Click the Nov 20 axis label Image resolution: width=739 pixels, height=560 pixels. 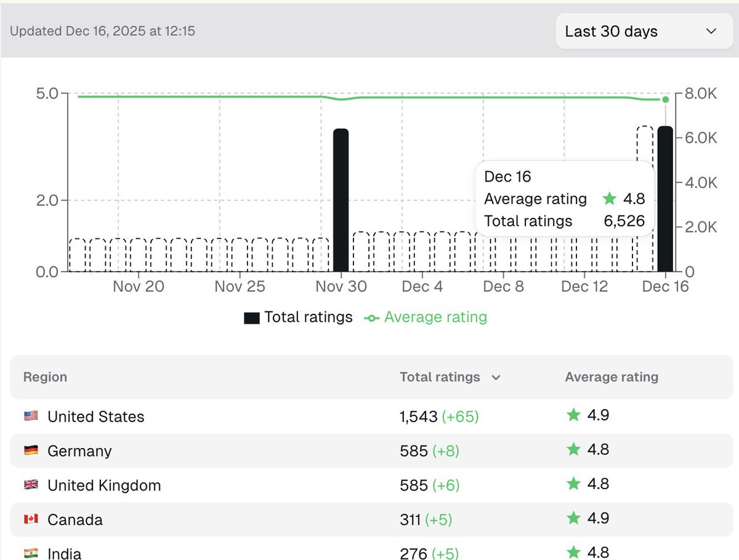pyautogui.click(x=139, y=287)
